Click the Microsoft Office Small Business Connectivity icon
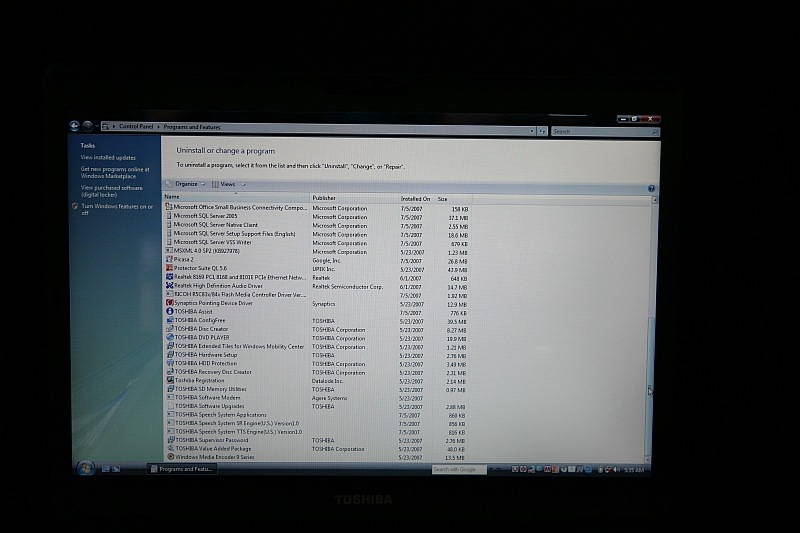Image resolution: width=800 pixels, height=533 pixels. point(169,207)
